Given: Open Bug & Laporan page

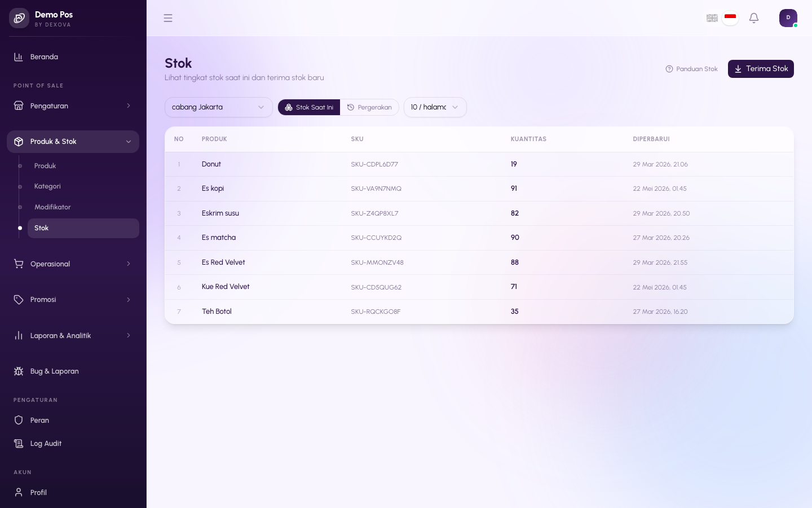Looking at the screenshot, I should pyautogui.click(x=73, y=371).
